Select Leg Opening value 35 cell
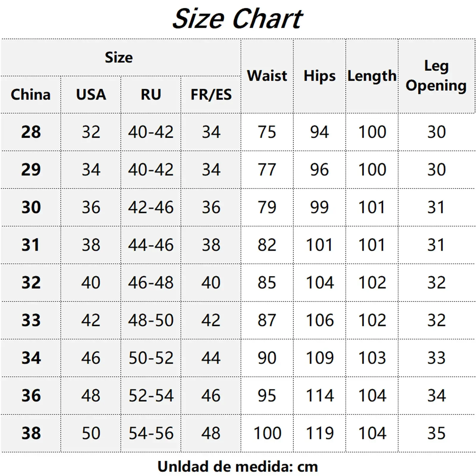Viewport: 476px width, 476px height. pos(436,433)
